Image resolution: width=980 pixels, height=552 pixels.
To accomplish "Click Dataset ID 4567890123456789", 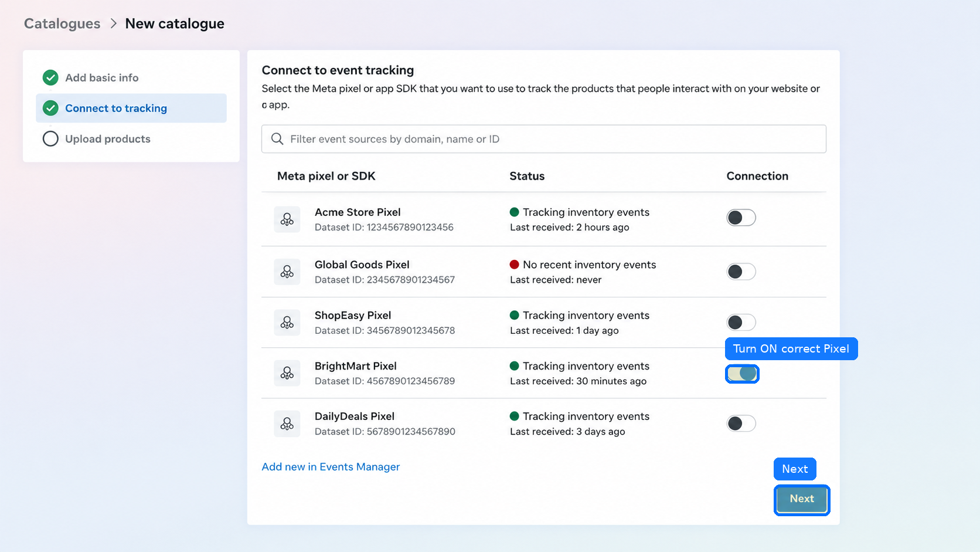I will point(384,381).
